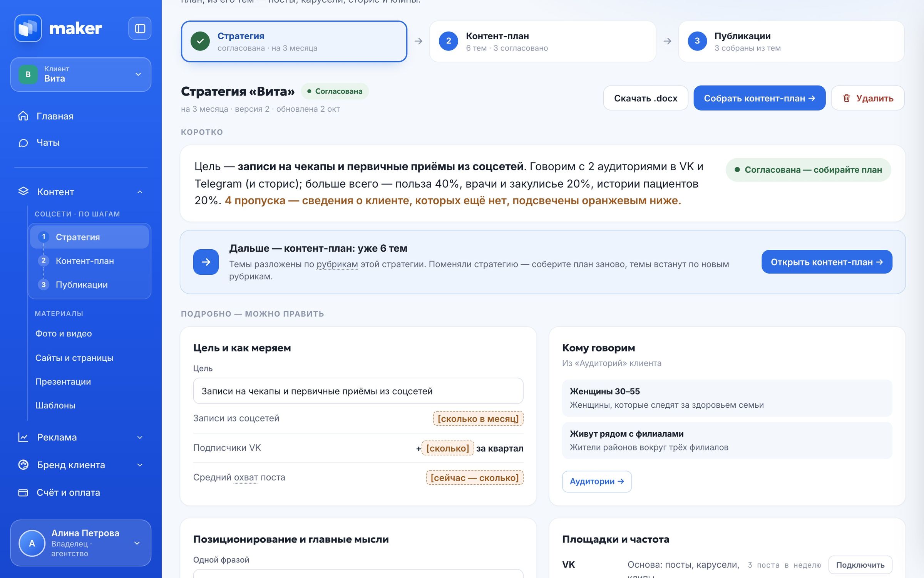
Task: Open sidebar step 1 Стратегия
Action: tap(89, 237)
